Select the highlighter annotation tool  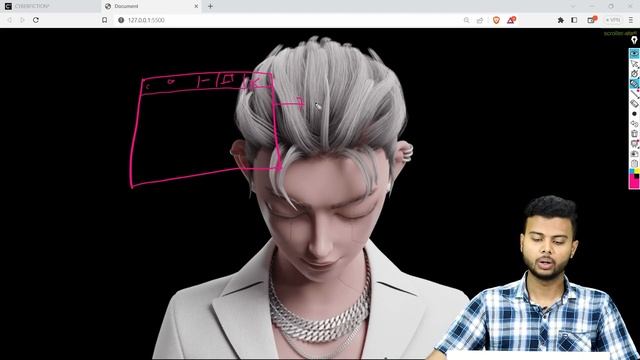tap(634, 84)
